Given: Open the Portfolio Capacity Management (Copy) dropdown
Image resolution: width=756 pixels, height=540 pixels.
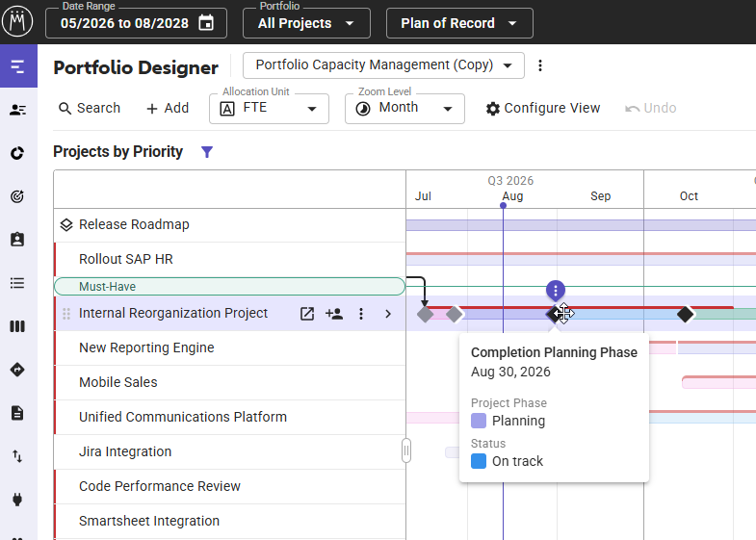Looking at the screenshot, I should (383, 65).
